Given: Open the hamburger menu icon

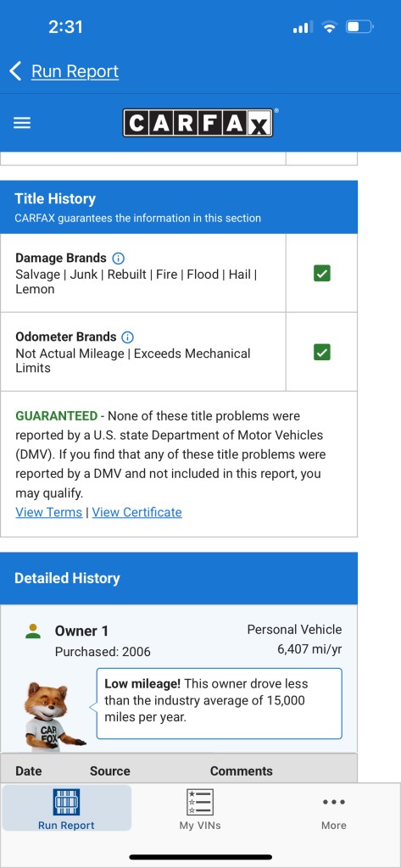Looking at the screenshot, I should pyautogui.click(x=22, y=123).
